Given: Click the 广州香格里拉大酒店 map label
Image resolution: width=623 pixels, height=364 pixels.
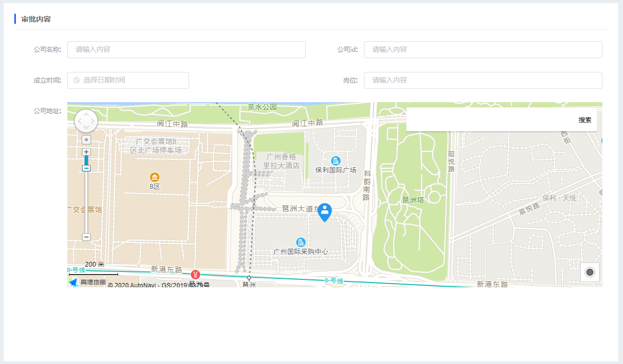Looking at the screenshot, I should pyautogui.click(x=281, y=161).
